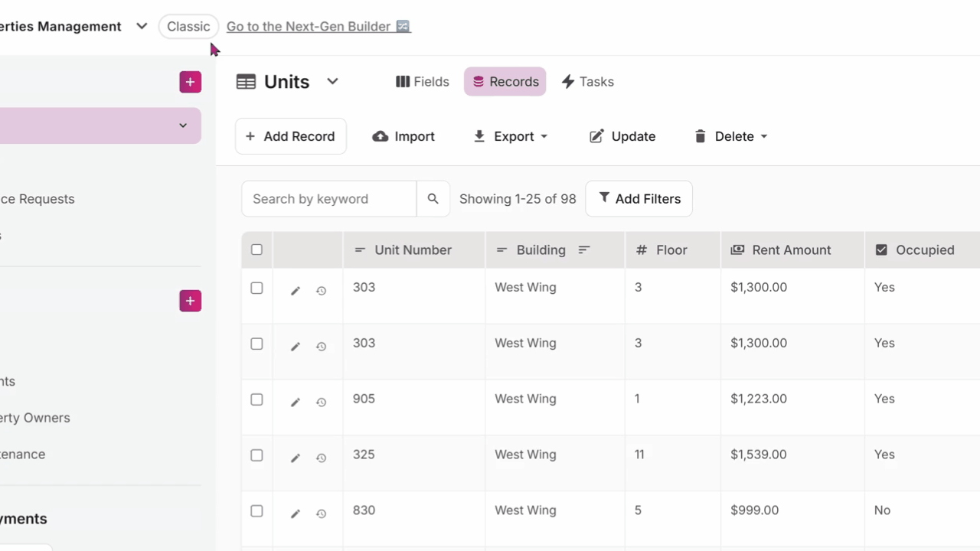Toggle the select-all checkbox in table header
The width and height of the screenshot is (980, 551).
[x=256, y=249]
